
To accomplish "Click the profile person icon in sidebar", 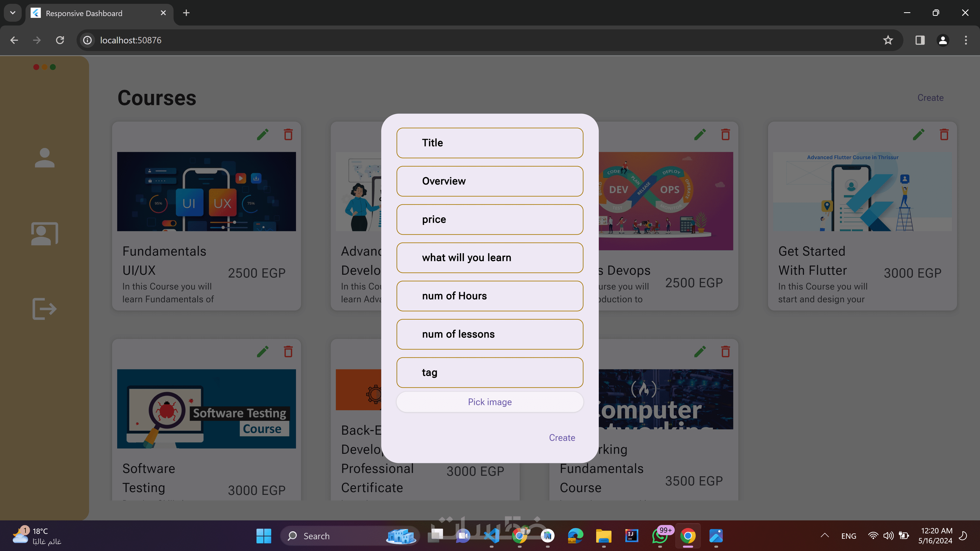I will [x=44, y=157].
